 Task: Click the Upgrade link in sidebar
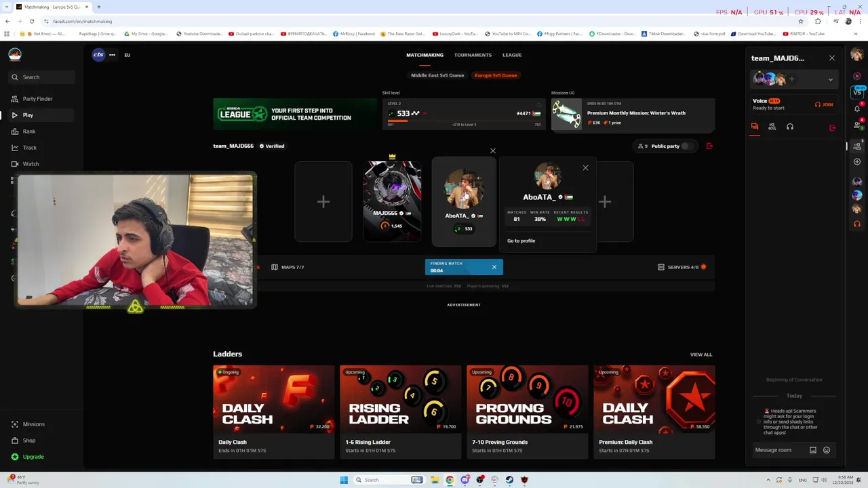33,457
